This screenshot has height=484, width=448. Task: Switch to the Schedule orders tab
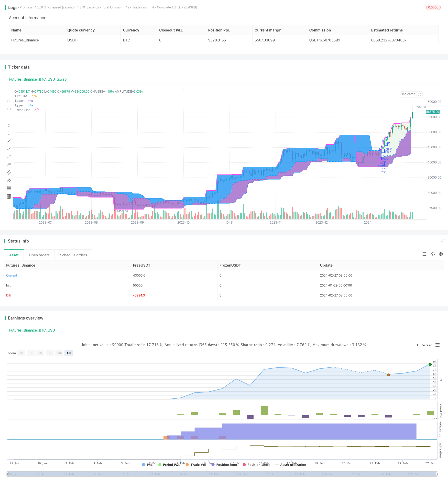[x=73, y=255]
